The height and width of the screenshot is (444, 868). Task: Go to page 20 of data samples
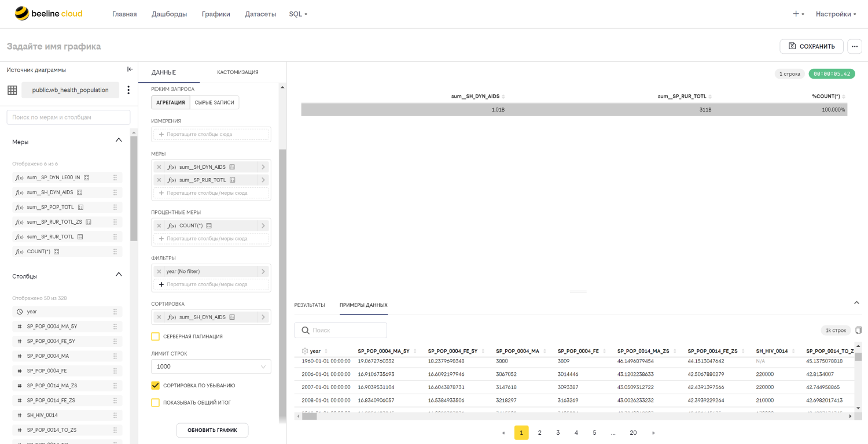coord(633,432)
